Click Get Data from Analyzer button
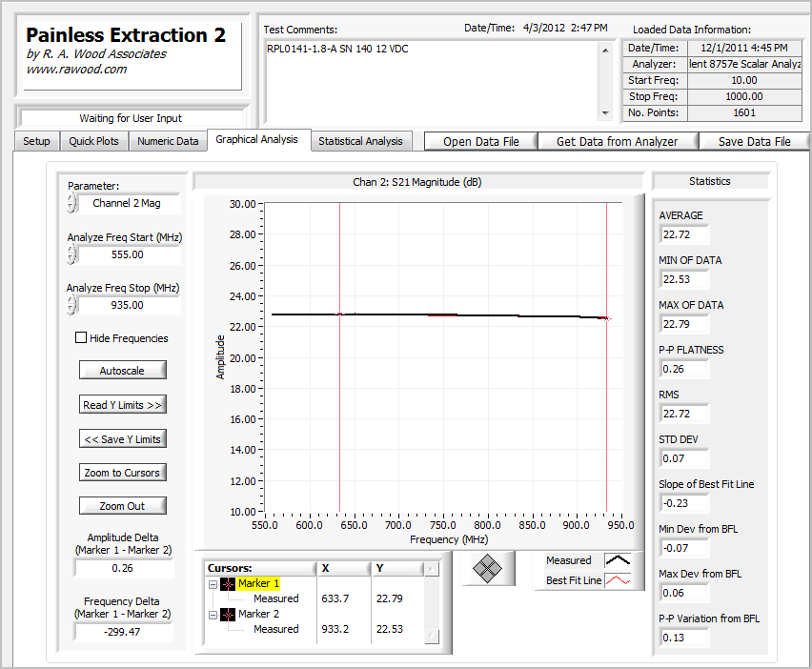Screen dimensions: 812x669 tap(618, 141)
